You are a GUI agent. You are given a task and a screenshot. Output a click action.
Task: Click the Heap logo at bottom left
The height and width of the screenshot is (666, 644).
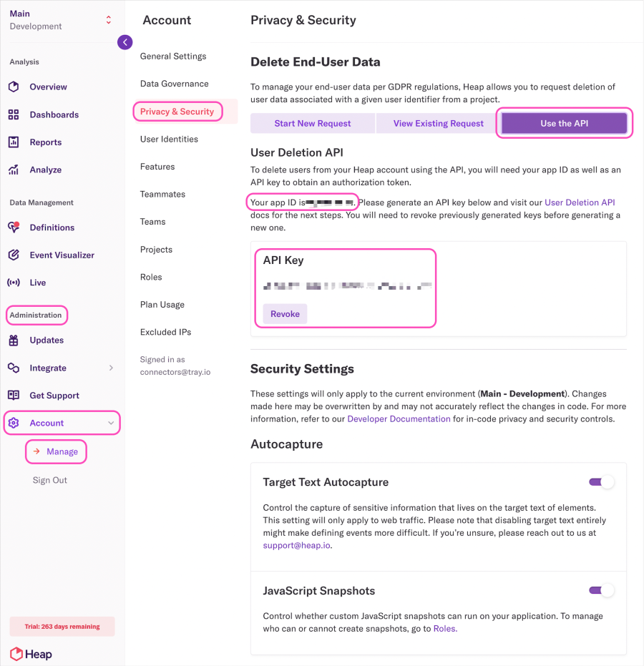(30, 654)
